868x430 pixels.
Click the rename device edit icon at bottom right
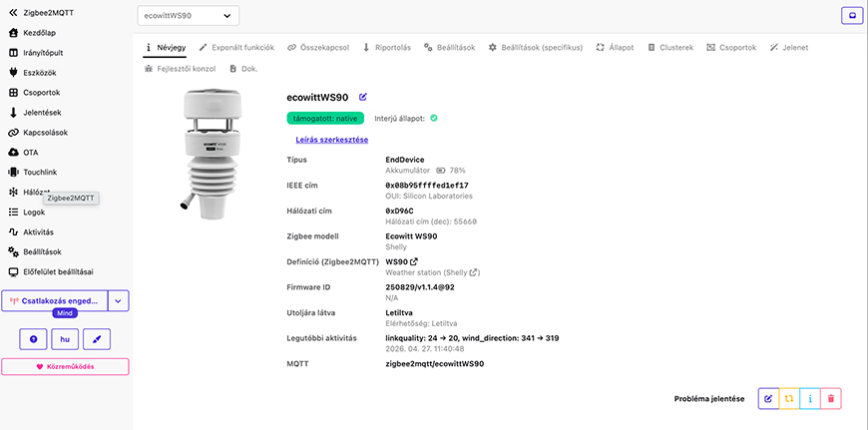coord(768,398)
